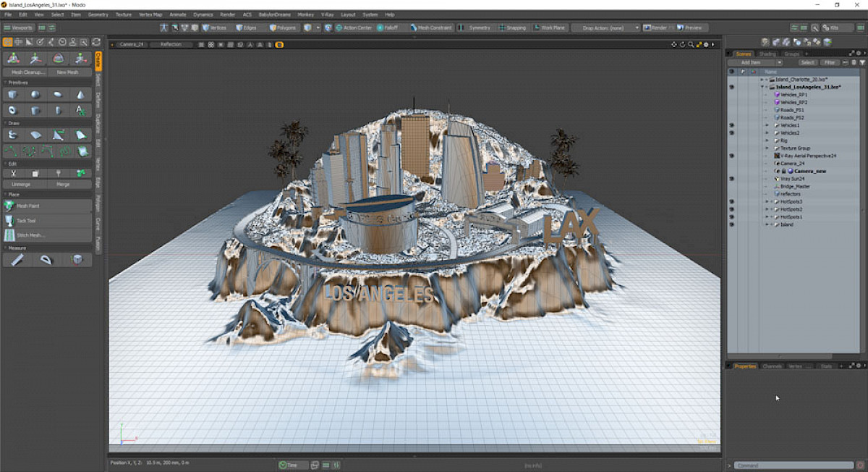Viewport: 868px width, 472px height.
Task: Expand the Vehicles1 group
Action: (767, 125)
